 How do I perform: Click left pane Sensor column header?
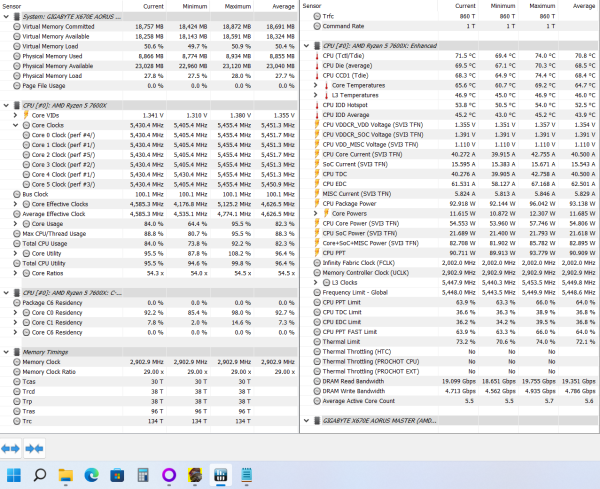(x=61, y=6)
